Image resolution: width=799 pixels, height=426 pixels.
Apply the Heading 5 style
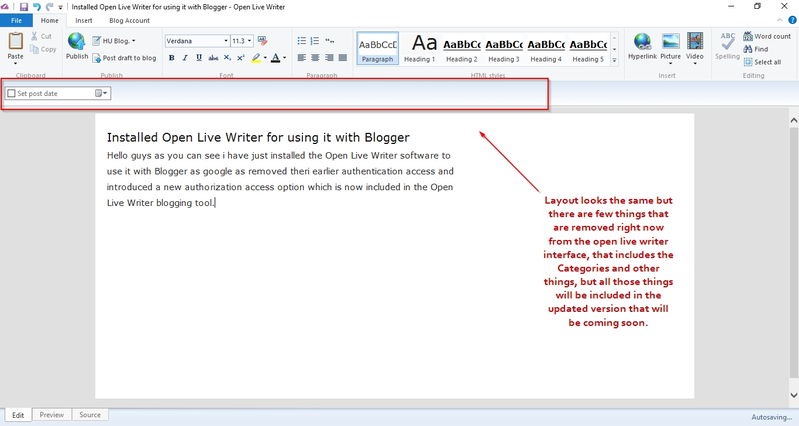pyautogui.click(x=588, y=48)
